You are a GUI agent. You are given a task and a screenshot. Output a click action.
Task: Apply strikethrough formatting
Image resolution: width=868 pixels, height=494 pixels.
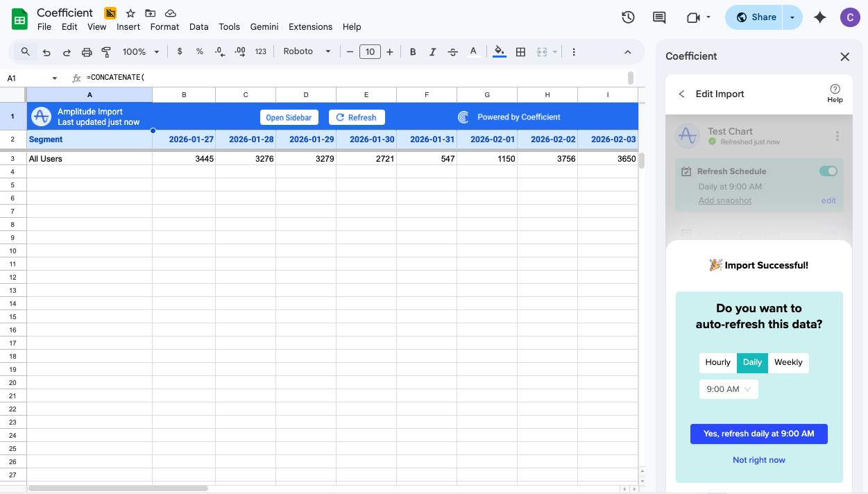coord(452,51)
